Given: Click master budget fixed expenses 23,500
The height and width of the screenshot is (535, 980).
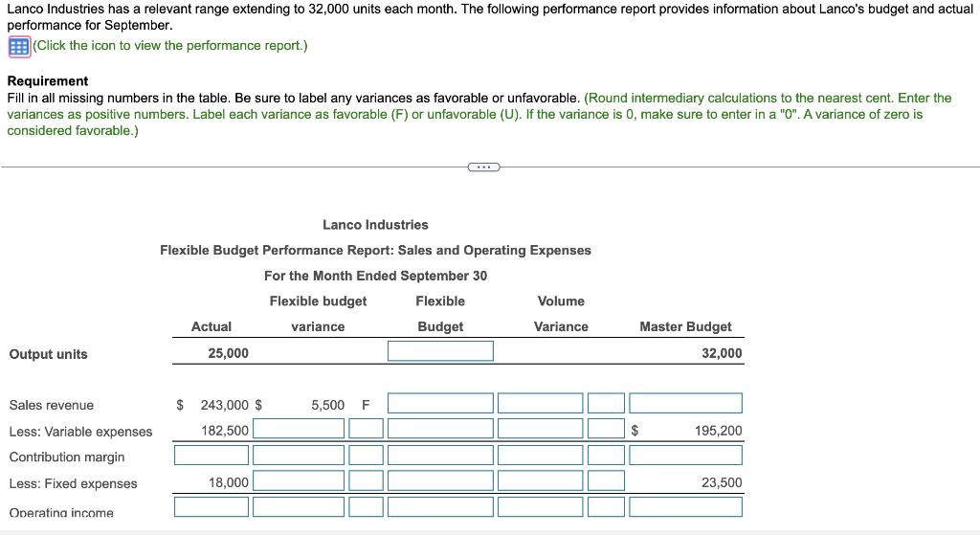Looking at the screenshot, I should (x=722, y=482).
